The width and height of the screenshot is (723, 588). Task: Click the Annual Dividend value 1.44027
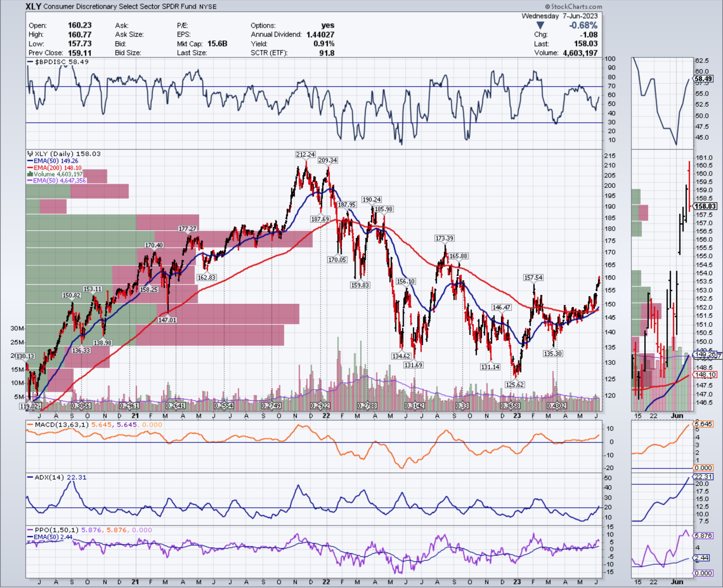pyautogui.click(x=320, y=35)
